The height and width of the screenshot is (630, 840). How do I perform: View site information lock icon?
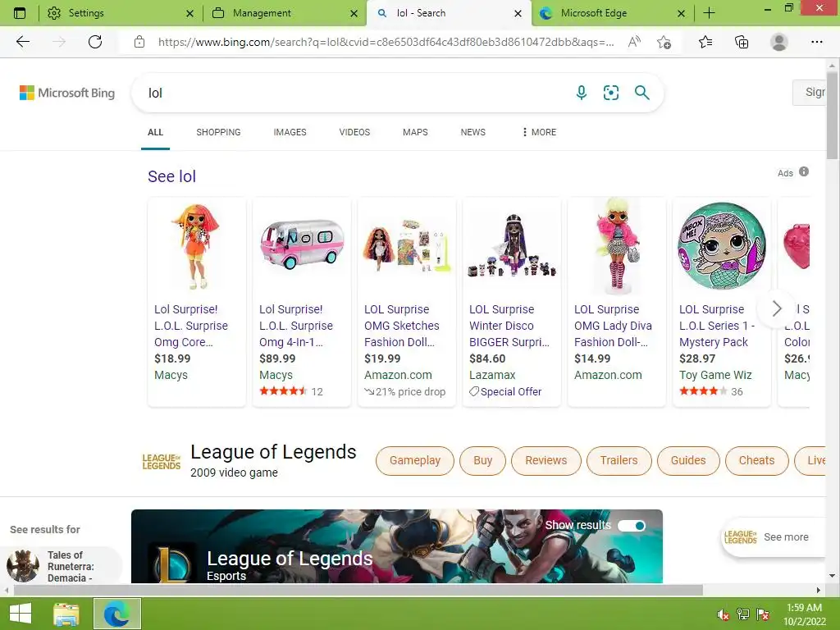139,42
